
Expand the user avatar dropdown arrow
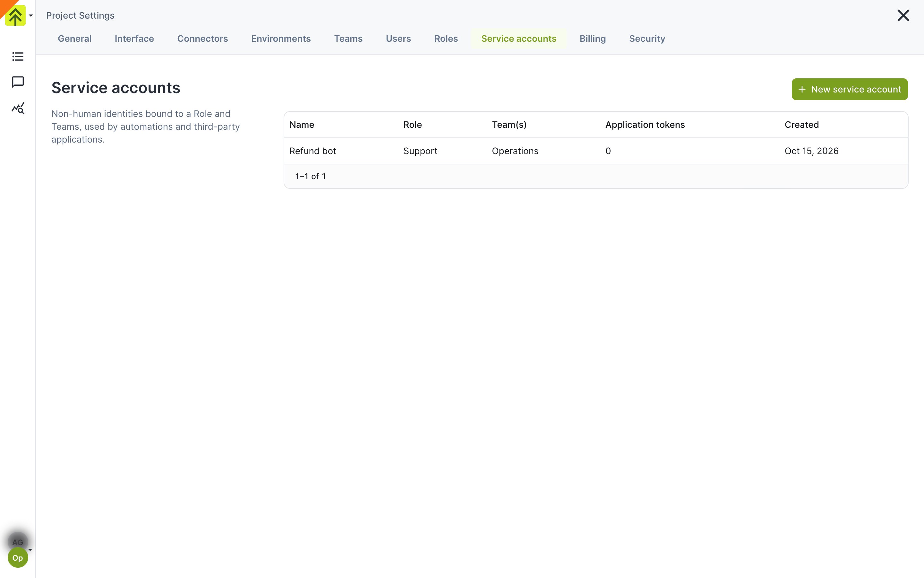[x=30, y=550]
